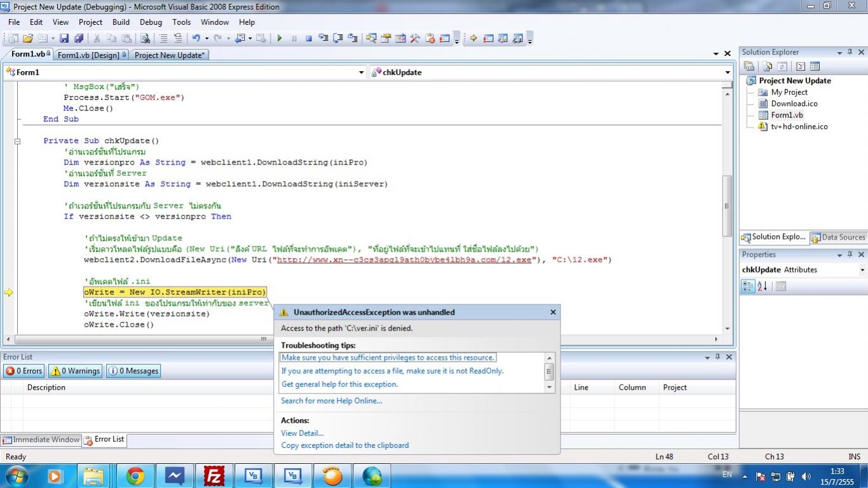
Task: Click the Save floppy disk icon
Action: (64, 38)
